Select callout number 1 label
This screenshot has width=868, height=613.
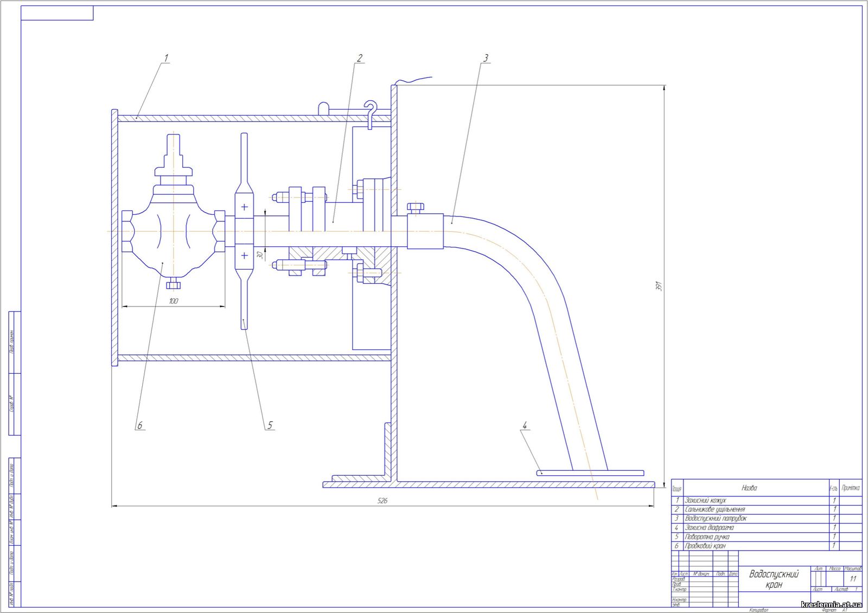coord(166,58)
